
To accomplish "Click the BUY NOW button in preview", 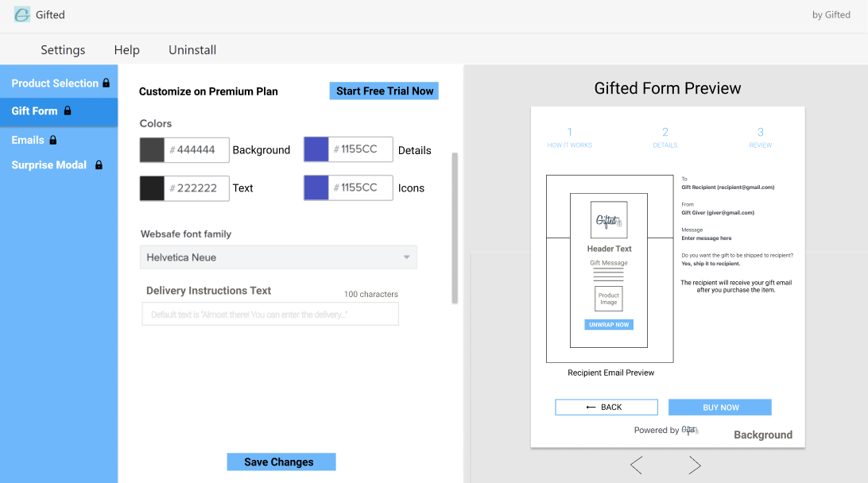I will [720, 408].
